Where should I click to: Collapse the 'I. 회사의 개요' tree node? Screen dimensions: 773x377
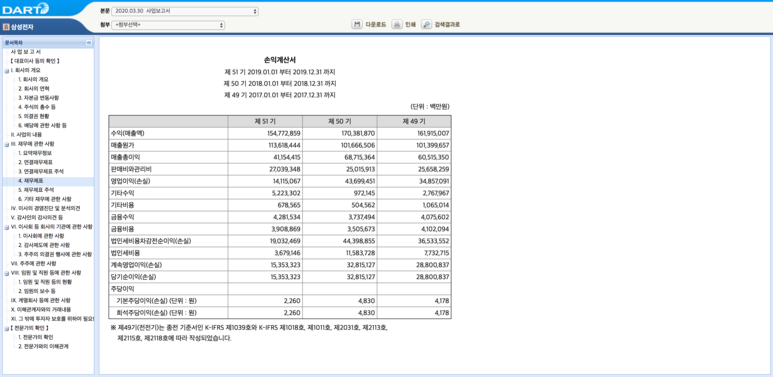click(6, 70)
